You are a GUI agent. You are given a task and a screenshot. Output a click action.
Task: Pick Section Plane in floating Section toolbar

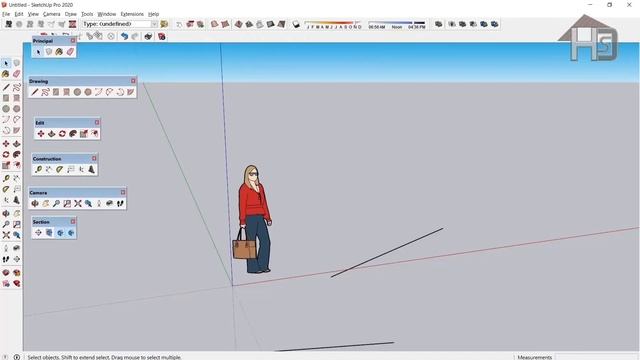click(38, 233)
